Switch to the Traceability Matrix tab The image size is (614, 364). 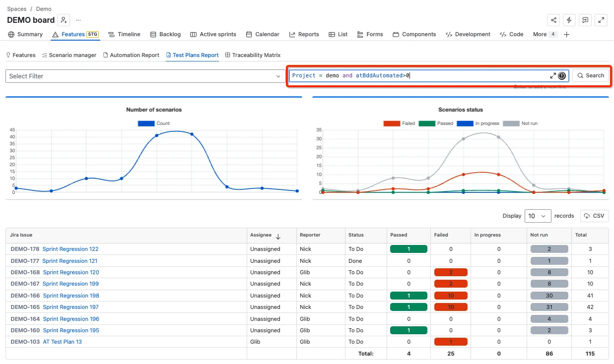pos(253,55)
